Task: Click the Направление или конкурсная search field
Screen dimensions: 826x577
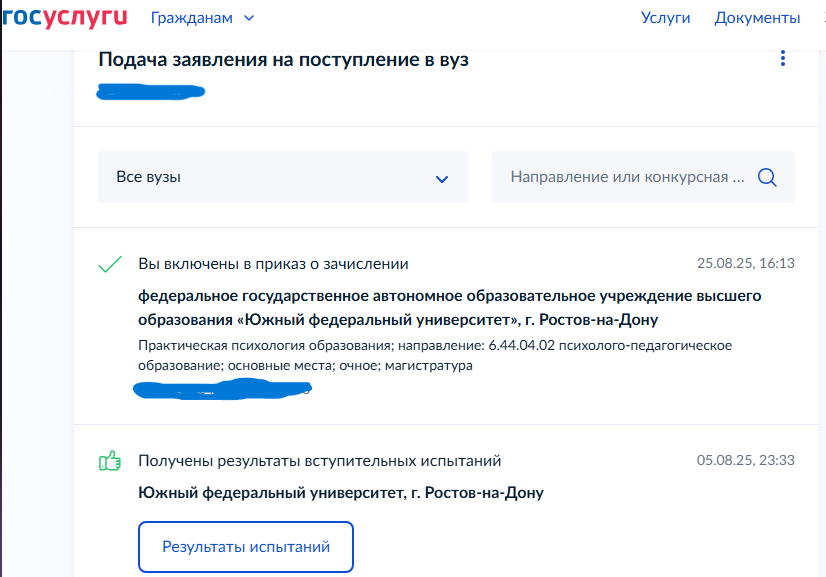Action: coord(620,177)
